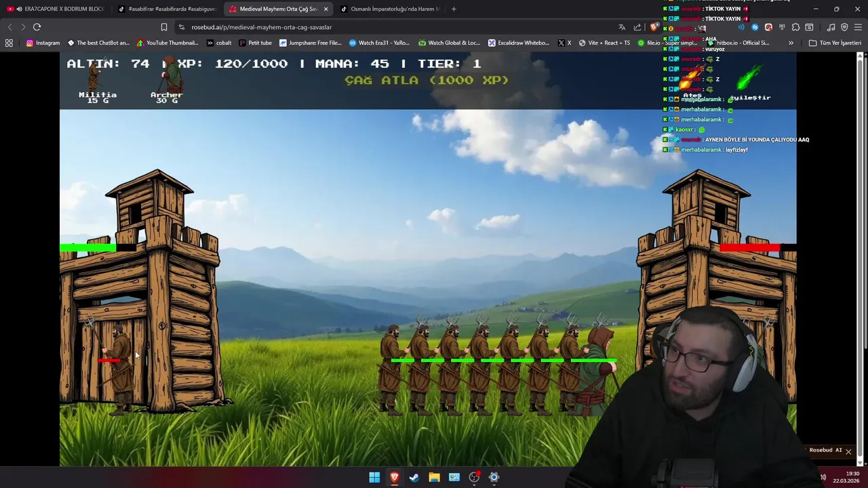Click the MANA: 45 counter
The height and width of the screenshot is (488, 868).
(x=353, y=64)
